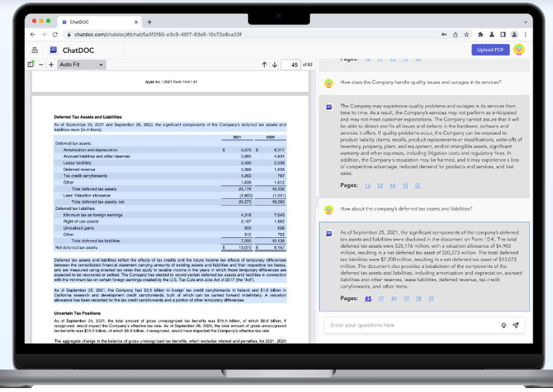
Task: Open page 19 link in the last answer
Action: [x=406, y=299]
